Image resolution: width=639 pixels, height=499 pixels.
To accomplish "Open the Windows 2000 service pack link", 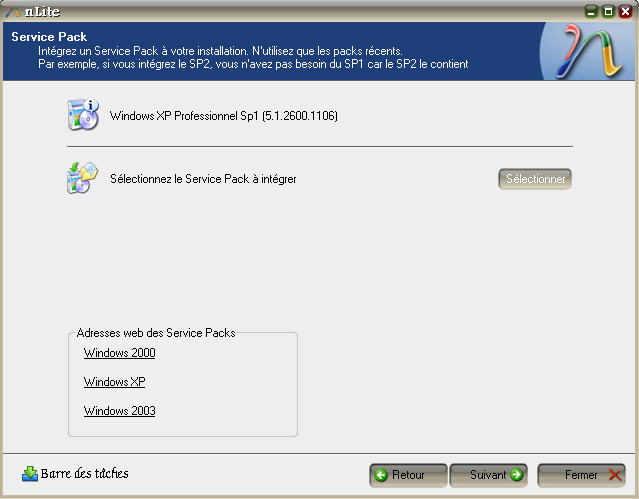I will [x=119, y=353].
